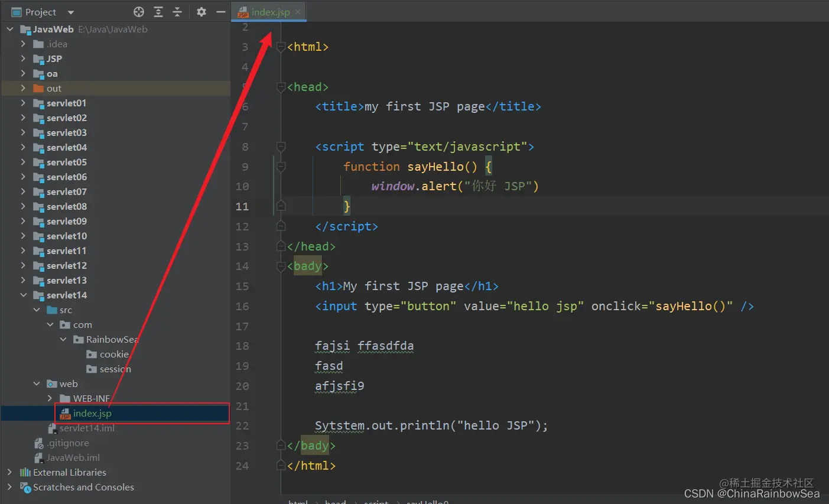Fold the <script> block at line 8

tap(281, 147)
